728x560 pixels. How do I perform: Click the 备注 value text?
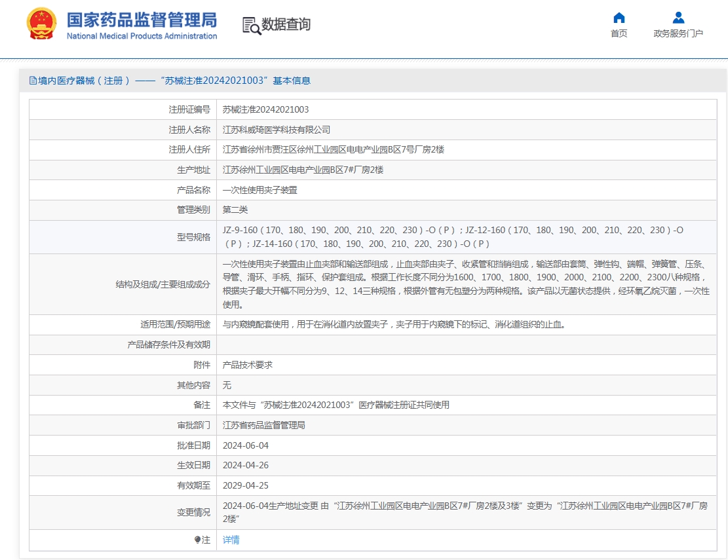[x=335, y=405]
